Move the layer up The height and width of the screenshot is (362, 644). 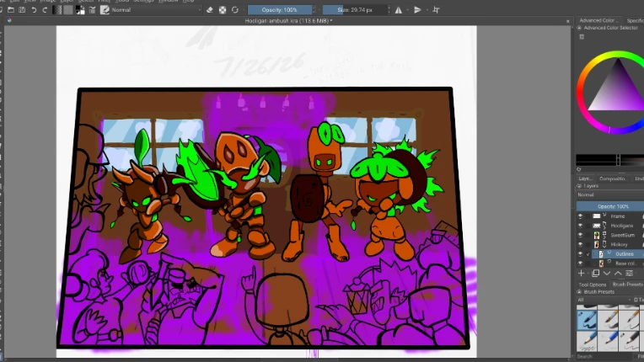tap(618, 274)
